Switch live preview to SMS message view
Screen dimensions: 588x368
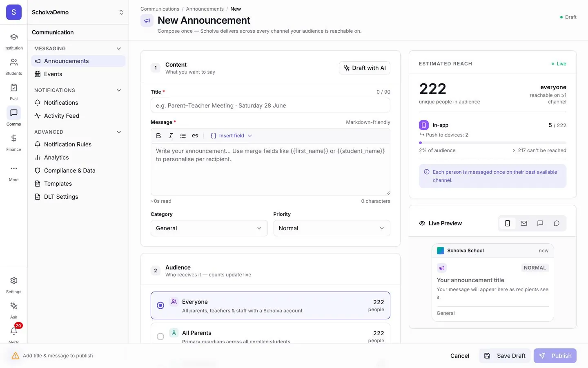(x=540, y=223)
